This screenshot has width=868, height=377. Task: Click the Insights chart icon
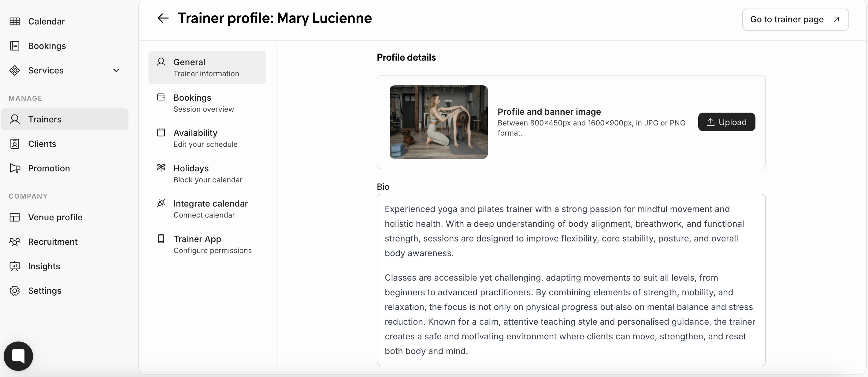(x=14, y=266)
